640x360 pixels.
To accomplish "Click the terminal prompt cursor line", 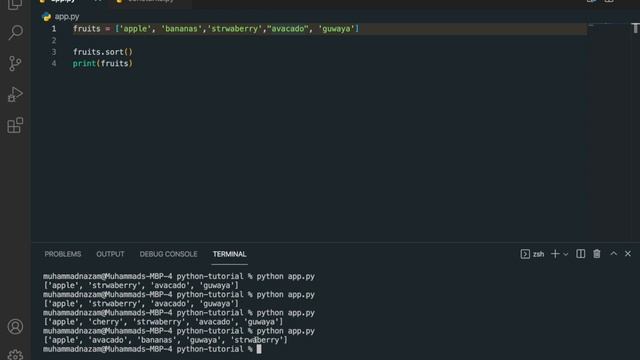I will point(152,349).
